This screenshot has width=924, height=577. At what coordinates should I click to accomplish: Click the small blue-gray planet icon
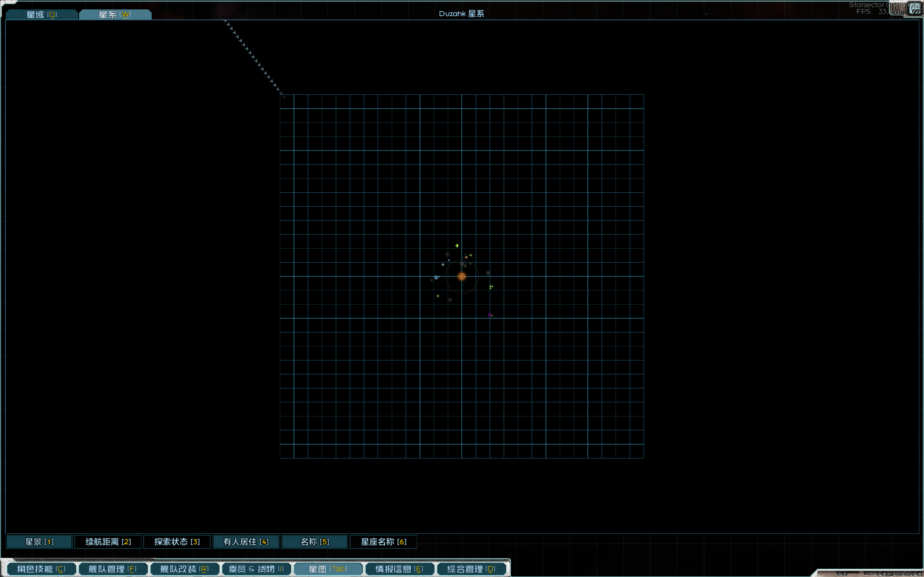[449, 260]
